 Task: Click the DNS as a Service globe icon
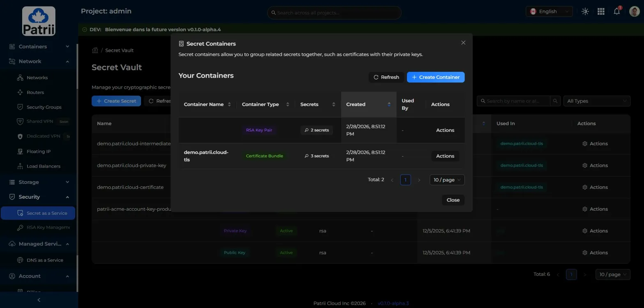[x=20, y=260]
